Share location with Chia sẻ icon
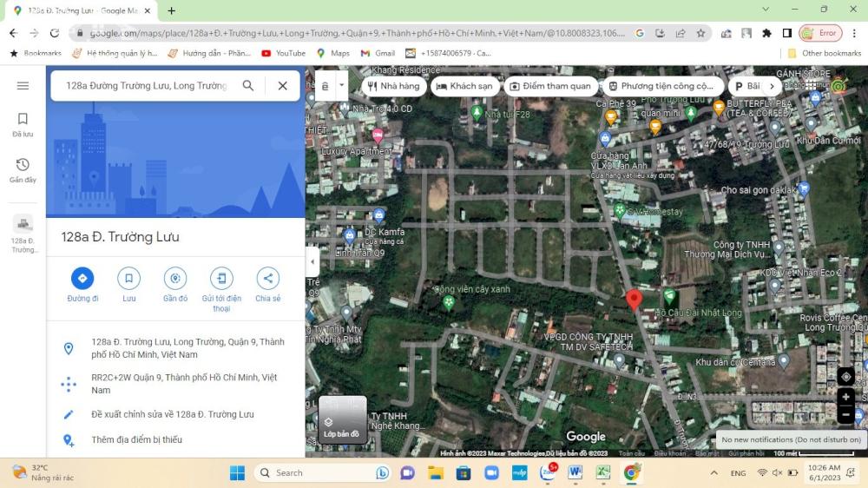 [267, 278]
